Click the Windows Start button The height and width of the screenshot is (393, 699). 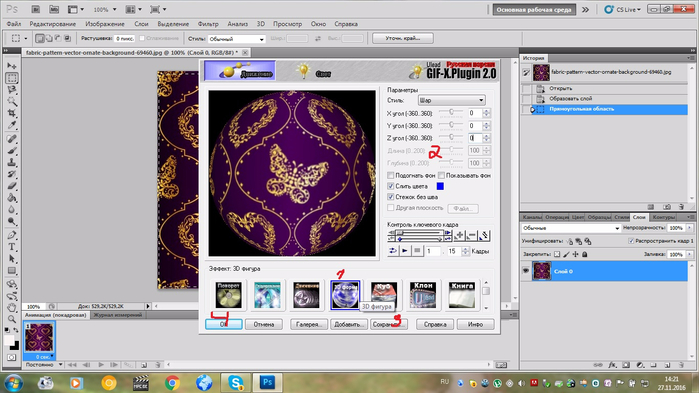click(14, 383)
